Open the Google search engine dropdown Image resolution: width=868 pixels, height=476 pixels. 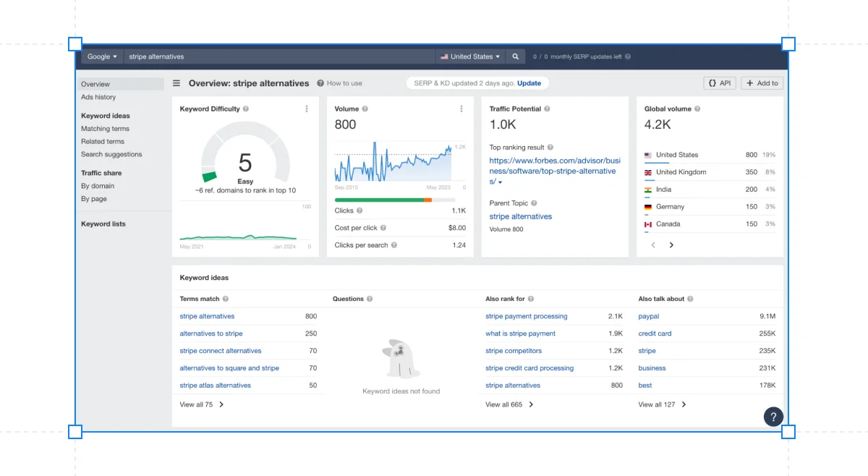pos(102,56)
